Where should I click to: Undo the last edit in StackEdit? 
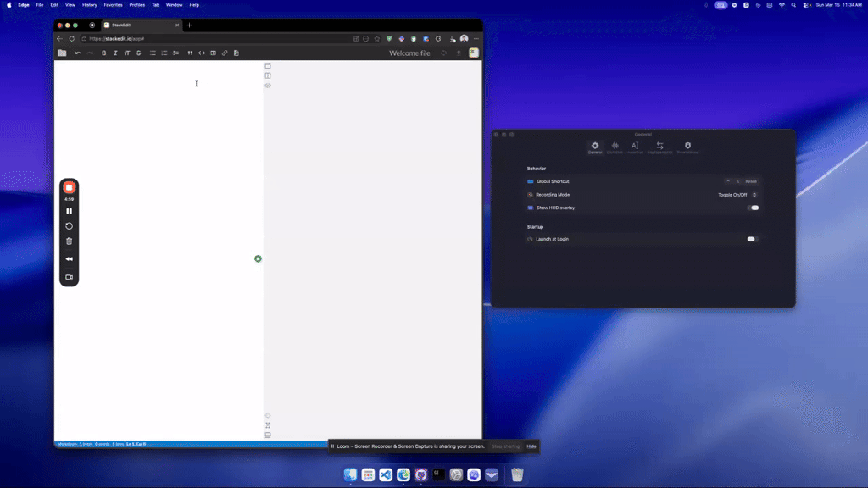click(78, 53)
